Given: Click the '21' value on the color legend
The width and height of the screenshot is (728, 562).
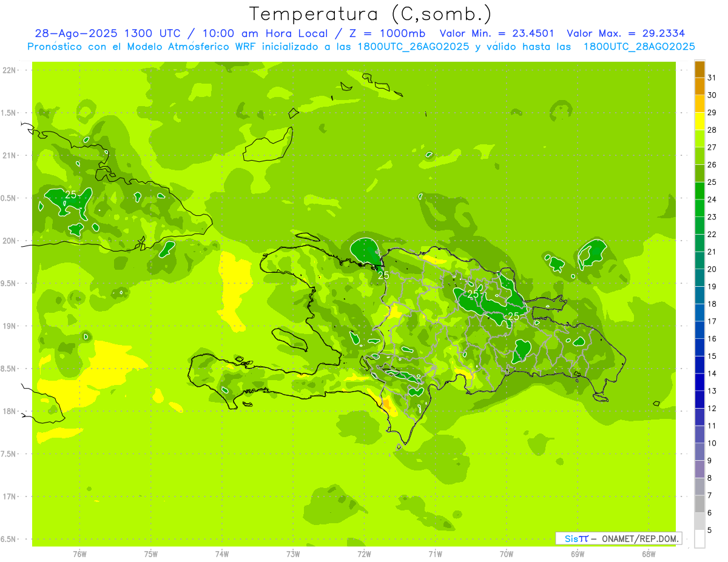Looking at the screenshot, I should click(712, 252).
